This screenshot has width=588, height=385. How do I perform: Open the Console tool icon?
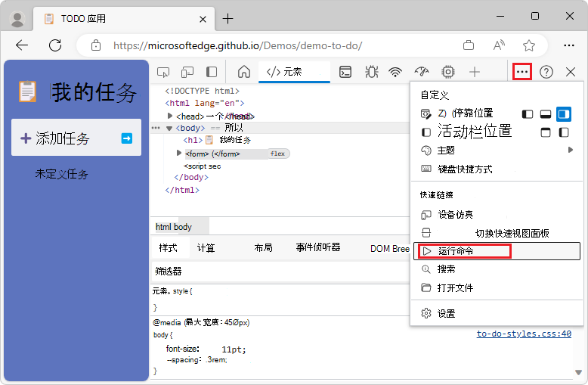345,72
